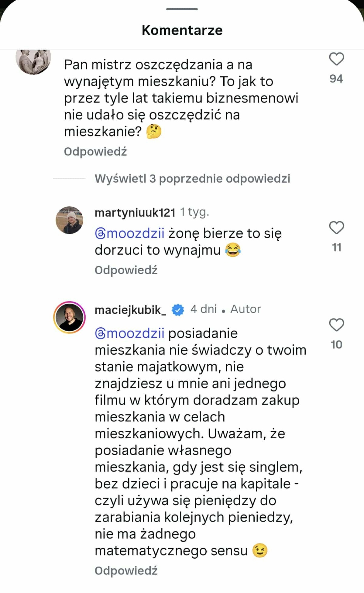This screenshot has height=593, width=364.
Task: Tap the @moozdzii mention in martyniuuk121's reply
Action: pyautogui.click(x=130, y=233)
